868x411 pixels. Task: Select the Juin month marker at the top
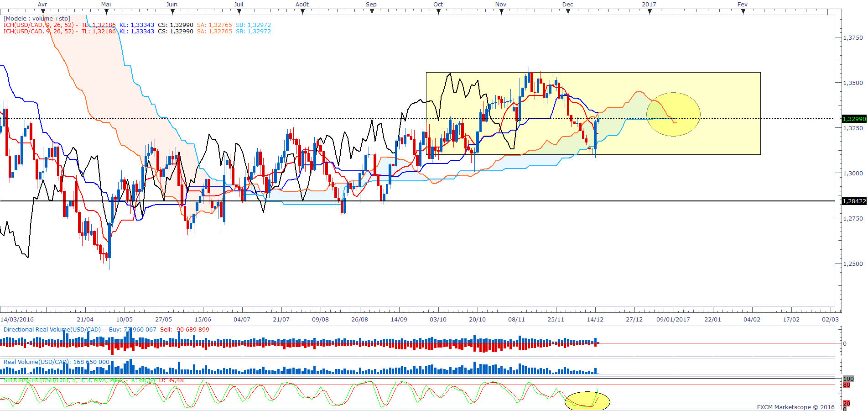click(x=172, y=5)
